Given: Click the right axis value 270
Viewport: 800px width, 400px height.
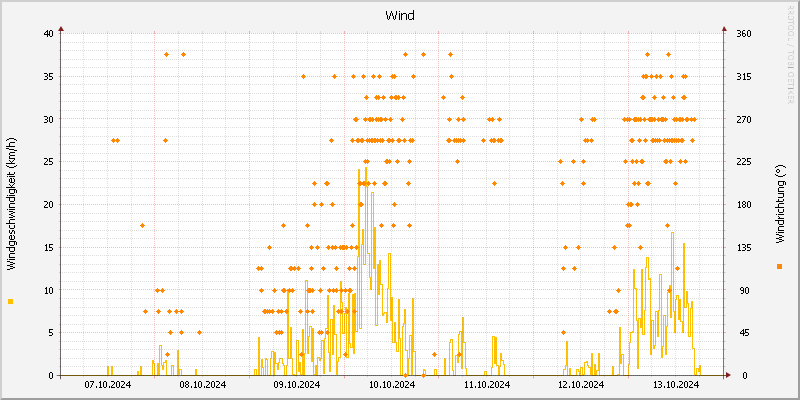Looking at the screenshot, I should [x=744, y=119].
